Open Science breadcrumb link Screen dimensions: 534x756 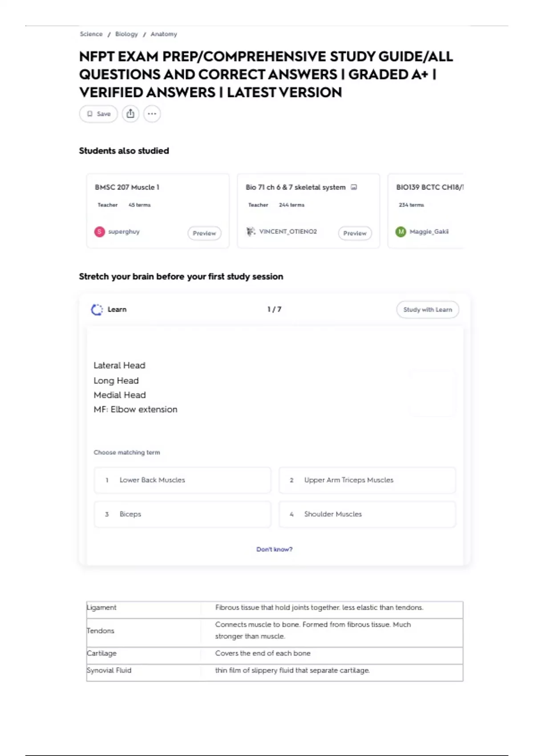(x=91, y=34)
